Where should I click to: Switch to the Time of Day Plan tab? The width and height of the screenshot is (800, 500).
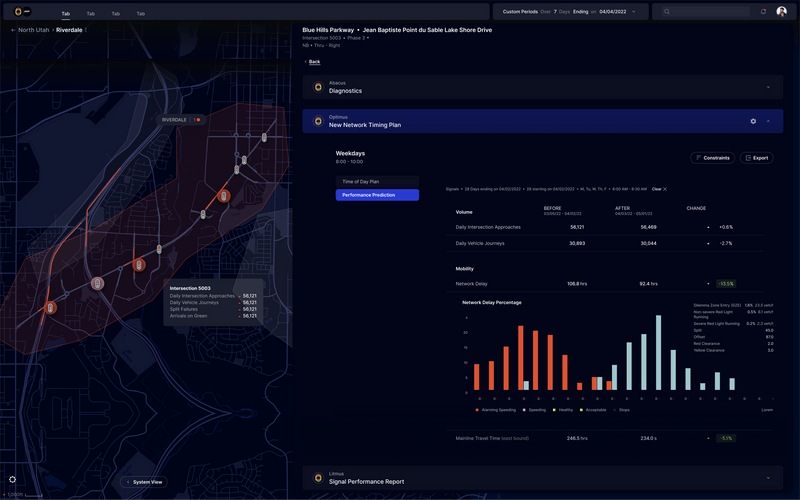point(377,182)
